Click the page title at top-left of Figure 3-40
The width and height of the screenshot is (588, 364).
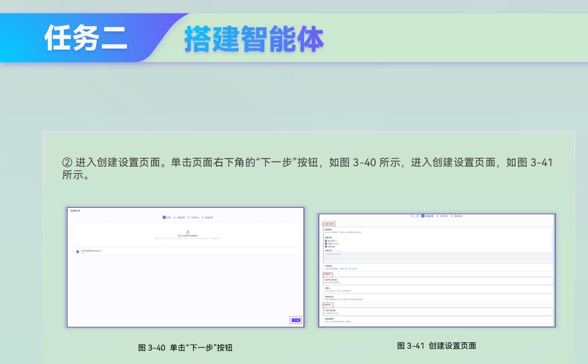pos(75,211)
